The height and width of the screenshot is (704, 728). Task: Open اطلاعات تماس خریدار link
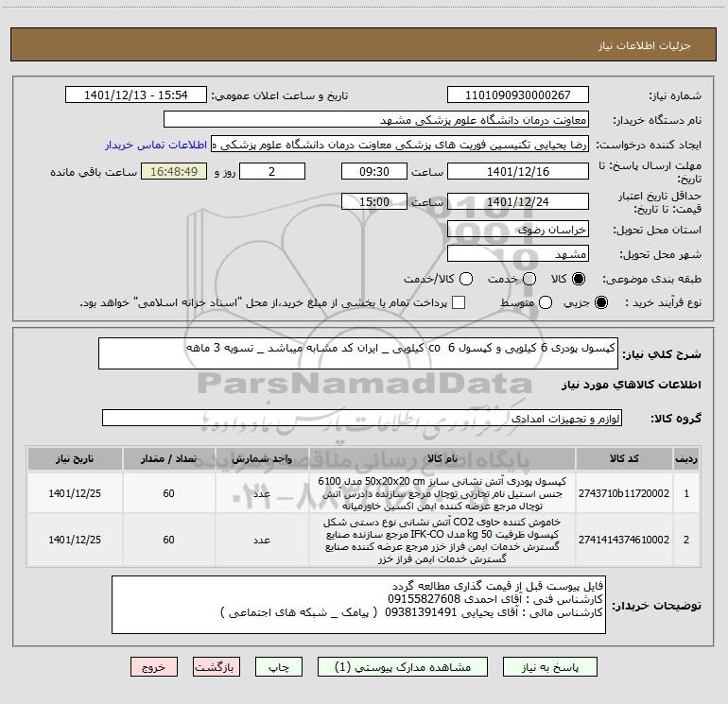(x=156, y=145)
